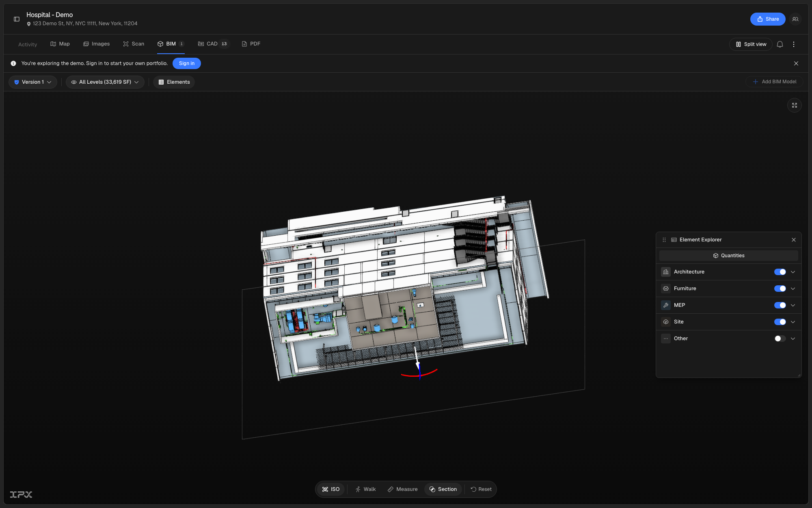Screen dimensions: 812x508
Task: Open the Version 1 dropdown
Action: pos(33,82)
